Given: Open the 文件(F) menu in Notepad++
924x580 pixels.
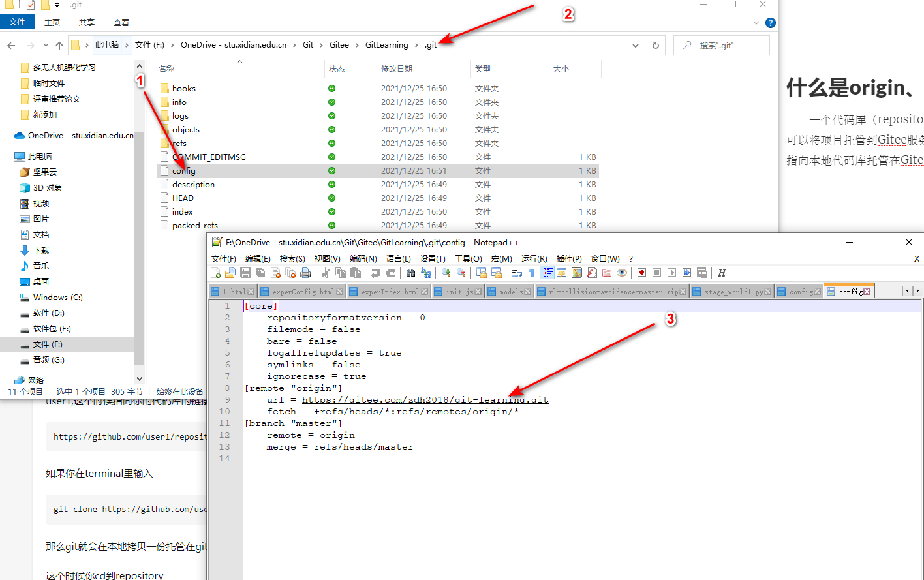Looking at the screenshot, I should 224,259.
